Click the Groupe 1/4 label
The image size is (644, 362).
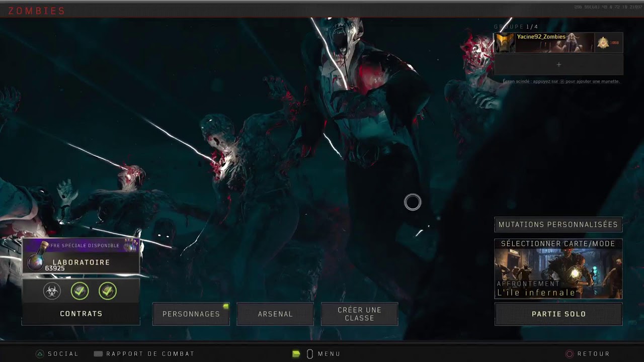point(516,27)
